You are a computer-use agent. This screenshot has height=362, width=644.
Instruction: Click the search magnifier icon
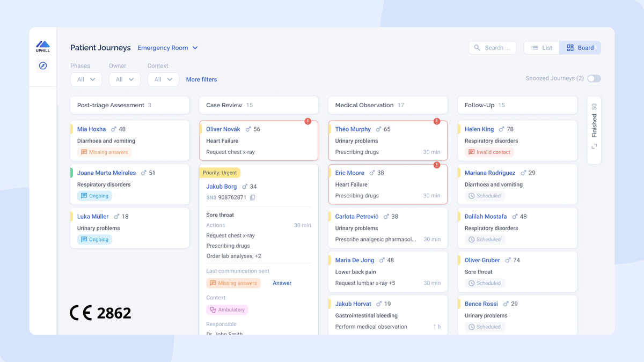pyautogui.click(x=477, y=48)
